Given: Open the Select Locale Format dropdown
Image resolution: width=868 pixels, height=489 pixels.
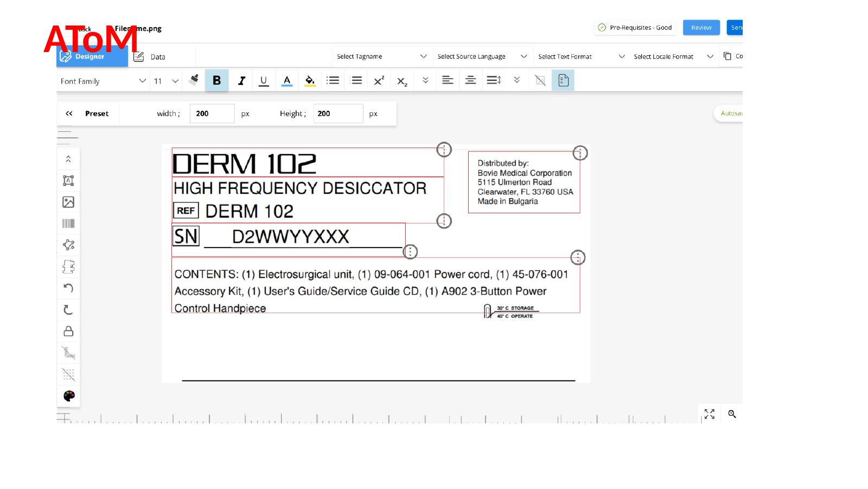Looking at the screenshot, I should tap(673, 56).
